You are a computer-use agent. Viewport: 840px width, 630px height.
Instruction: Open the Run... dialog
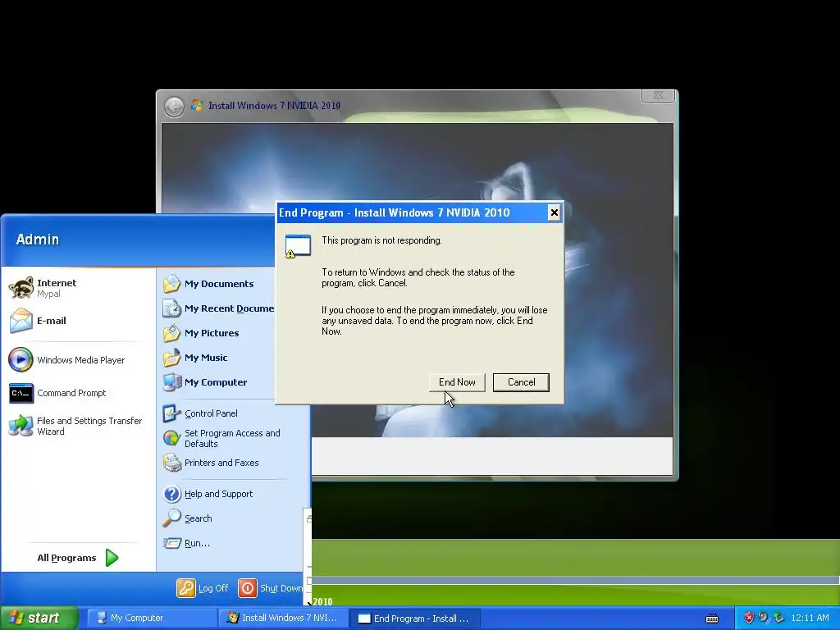tap(186, 543)
